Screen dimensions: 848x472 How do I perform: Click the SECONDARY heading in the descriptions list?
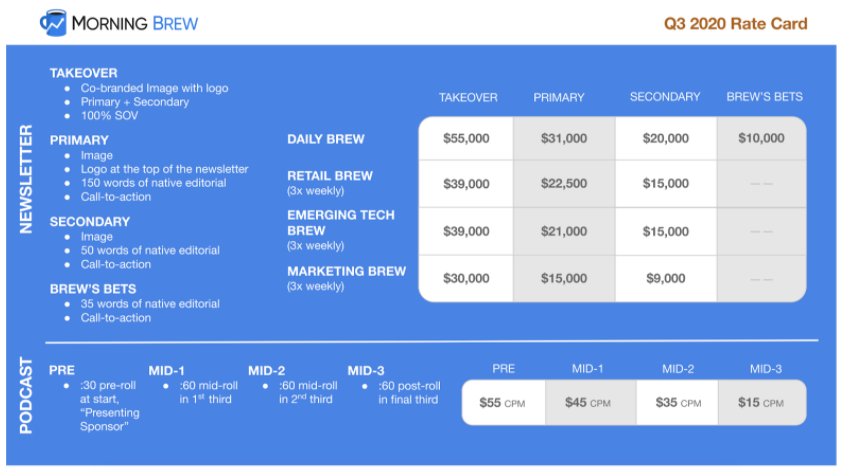click(90, 222)
